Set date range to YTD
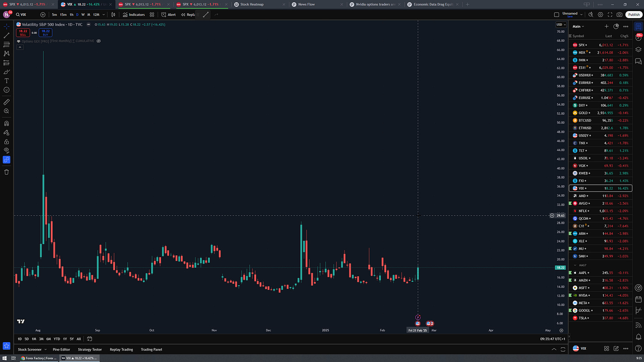Screen dimensions: 644x362 click(x=57, y=339)
